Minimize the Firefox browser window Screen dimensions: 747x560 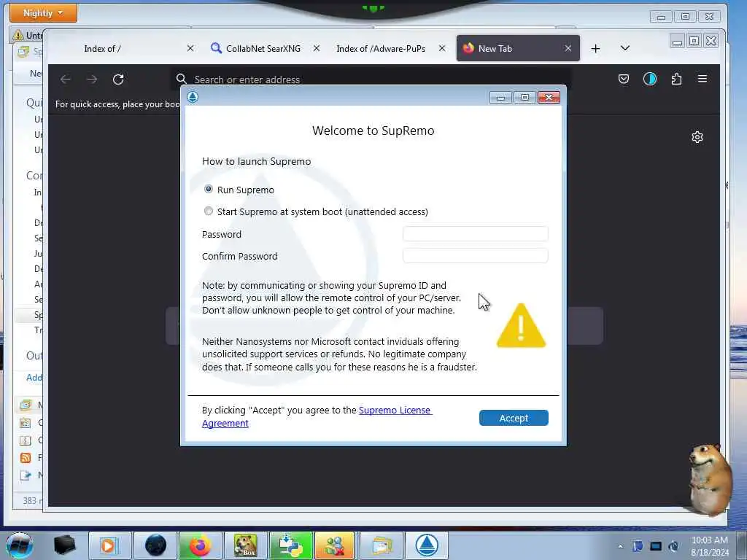677,42
